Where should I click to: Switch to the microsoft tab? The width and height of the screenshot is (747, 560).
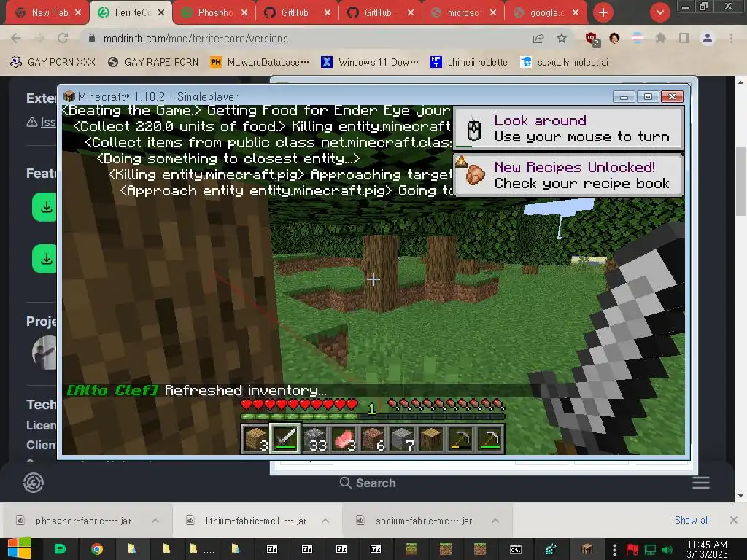click(462, 13)
